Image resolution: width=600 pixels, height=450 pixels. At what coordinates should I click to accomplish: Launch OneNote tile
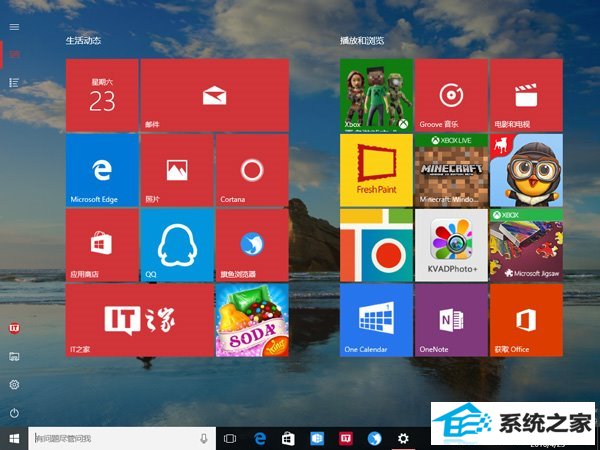tap(451, 320)
